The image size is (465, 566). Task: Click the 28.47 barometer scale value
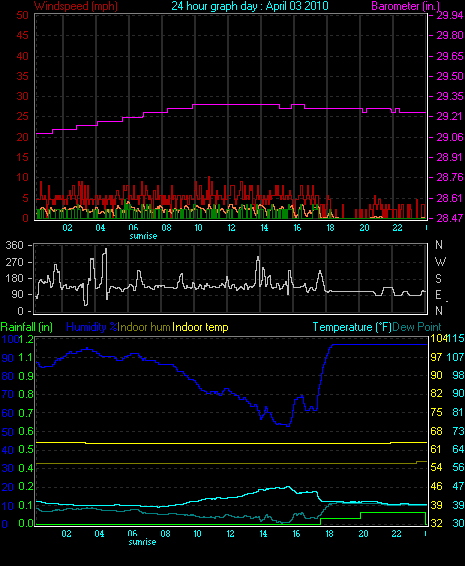click(450, 218)
